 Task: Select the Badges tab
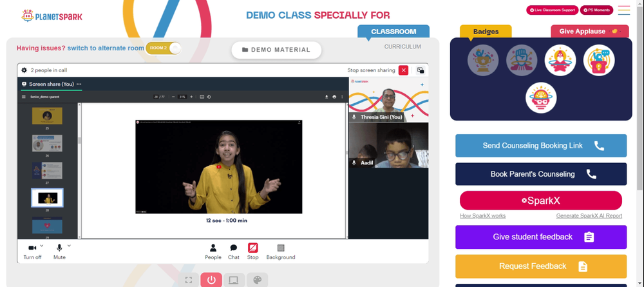click(486, 32)
